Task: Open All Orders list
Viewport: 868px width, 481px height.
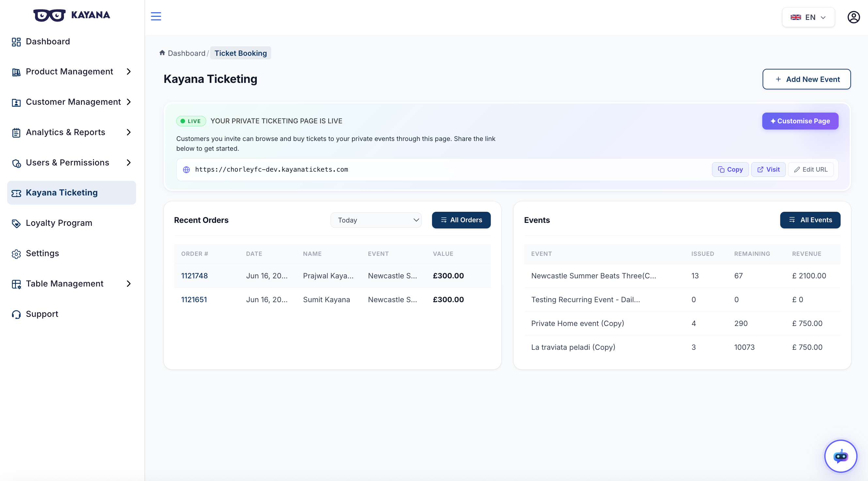Action: pos(461,220)
